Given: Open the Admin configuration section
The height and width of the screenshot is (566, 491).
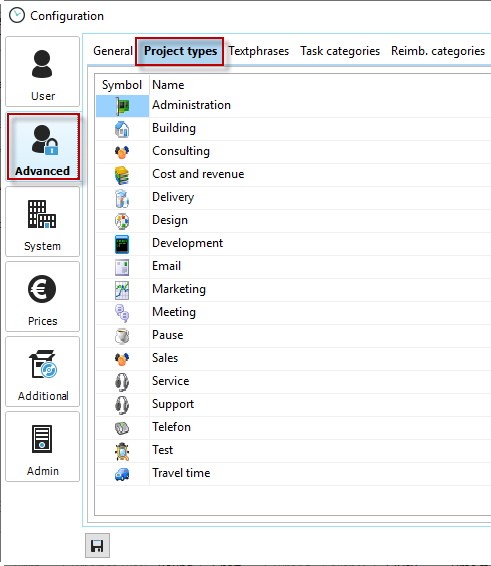Looking at the screenshot, I should [43, 447].
